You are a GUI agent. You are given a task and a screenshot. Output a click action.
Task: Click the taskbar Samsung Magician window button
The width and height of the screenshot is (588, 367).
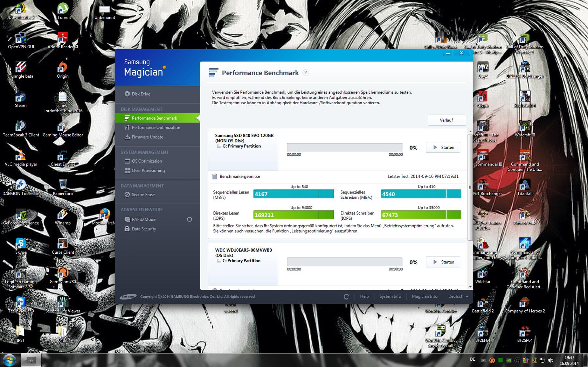point(31,360)
